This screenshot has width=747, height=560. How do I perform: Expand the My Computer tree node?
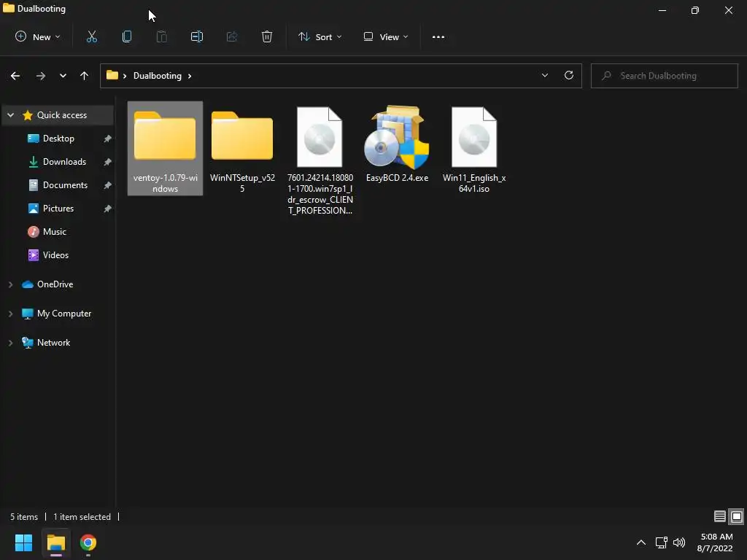tap(10, 314)
